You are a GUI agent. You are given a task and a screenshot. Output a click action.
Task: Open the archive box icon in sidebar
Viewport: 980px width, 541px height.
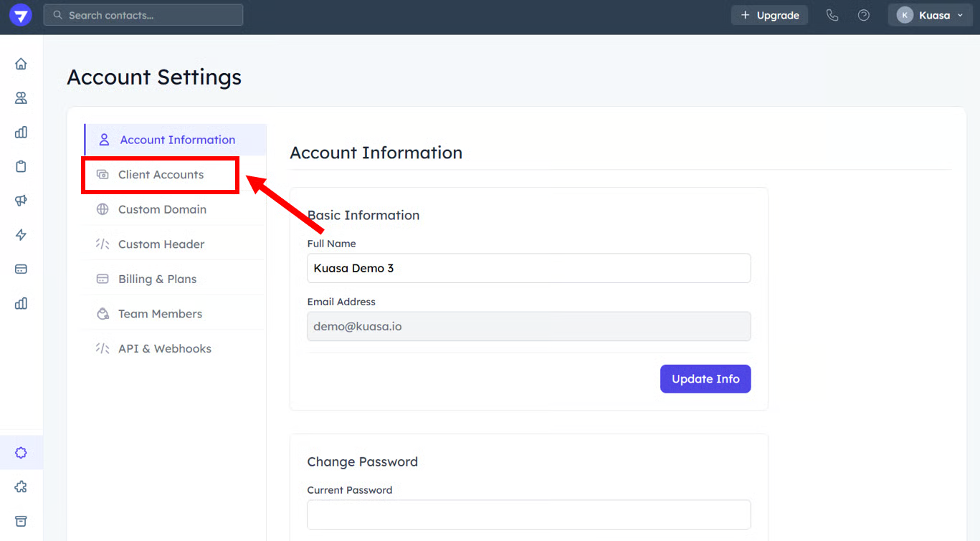click(x=21, y=521)
